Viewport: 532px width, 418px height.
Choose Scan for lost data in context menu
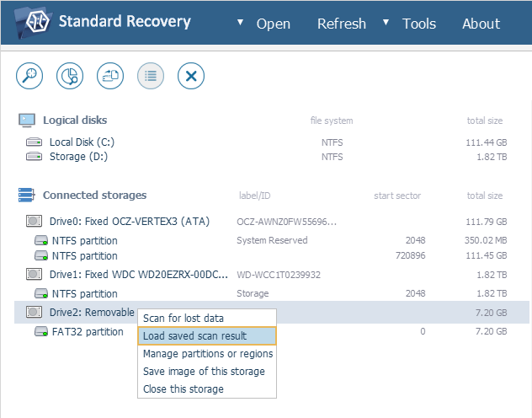click(x=194, y=318)
